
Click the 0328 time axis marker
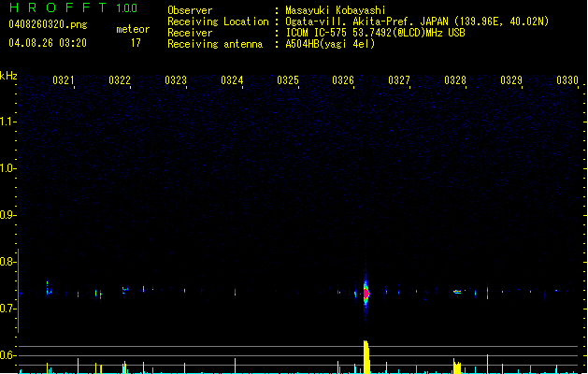point(455,80)
